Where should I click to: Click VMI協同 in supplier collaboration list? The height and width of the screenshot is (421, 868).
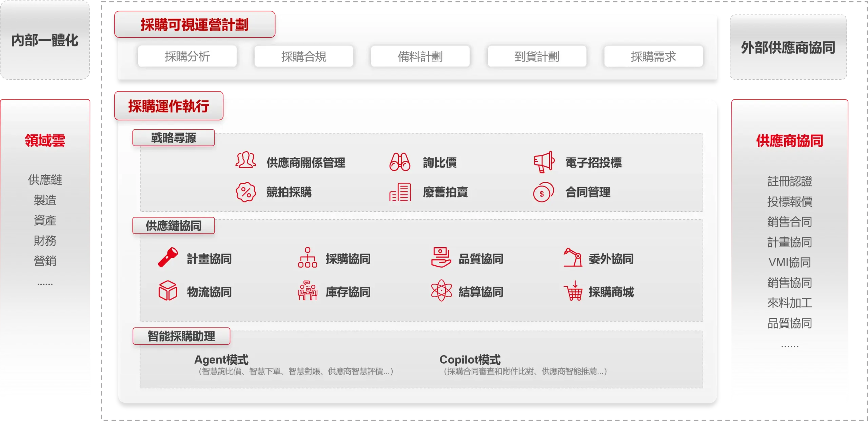click(x=789, y=262)
